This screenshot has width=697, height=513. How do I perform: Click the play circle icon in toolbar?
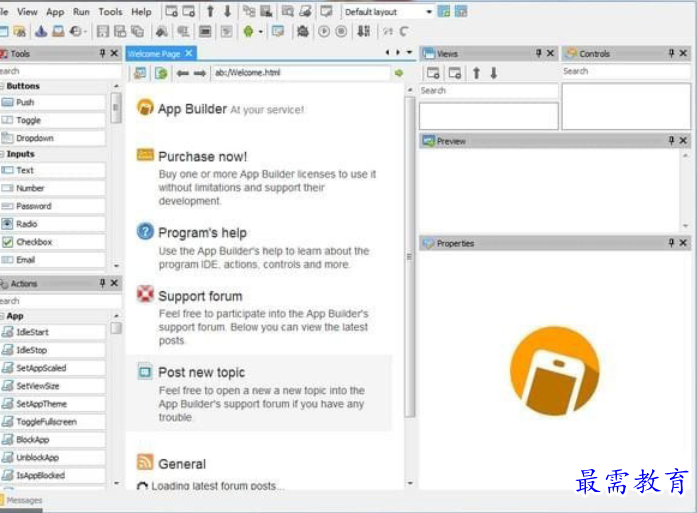click(324, 31)
